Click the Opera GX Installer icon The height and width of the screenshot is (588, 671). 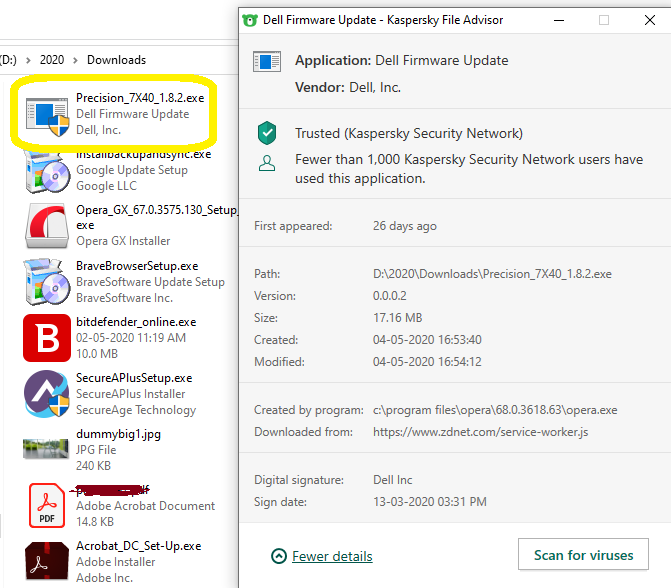click(45, 225)
